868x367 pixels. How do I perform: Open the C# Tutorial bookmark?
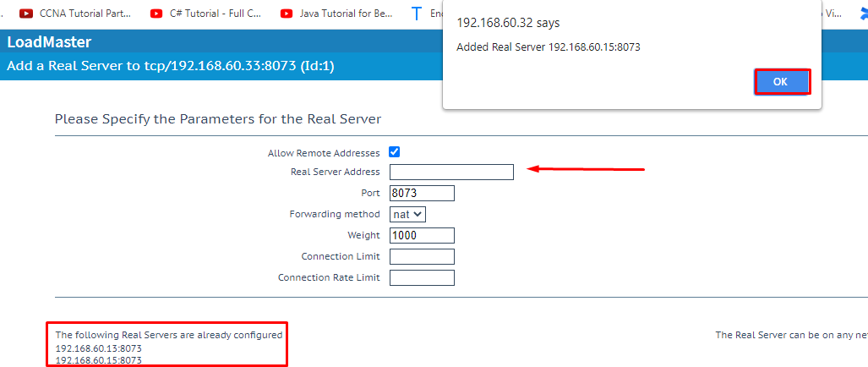[x=215, y=14]
